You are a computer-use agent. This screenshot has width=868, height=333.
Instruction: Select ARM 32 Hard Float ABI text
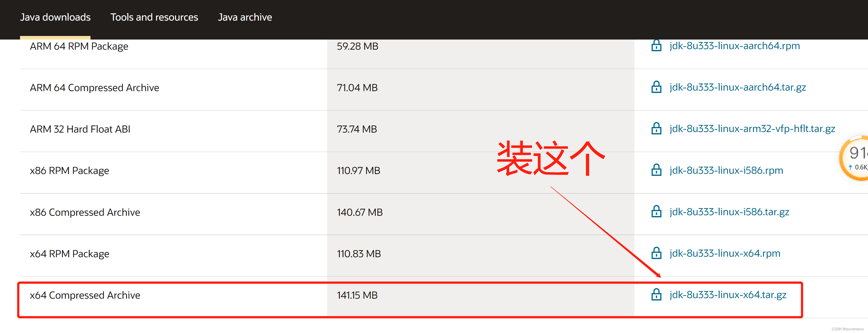[x=80, y=129]
